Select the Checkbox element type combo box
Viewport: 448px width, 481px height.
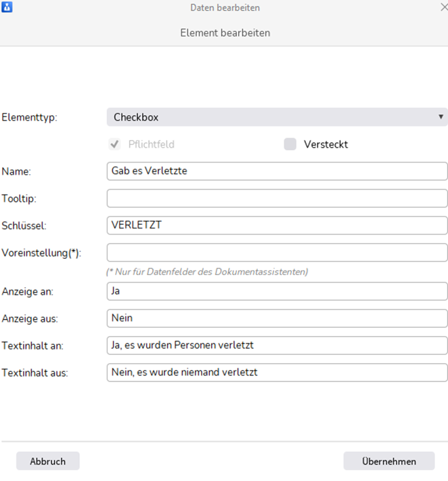(277, 117)
